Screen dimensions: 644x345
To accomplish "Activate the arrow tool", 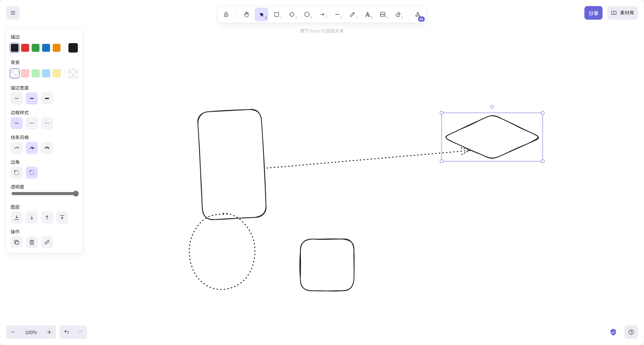I will click(322, 14).
